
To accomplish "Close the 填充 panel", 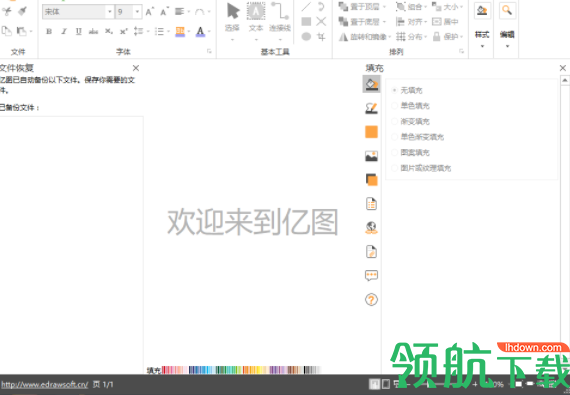I will click(x=563, y=68).
